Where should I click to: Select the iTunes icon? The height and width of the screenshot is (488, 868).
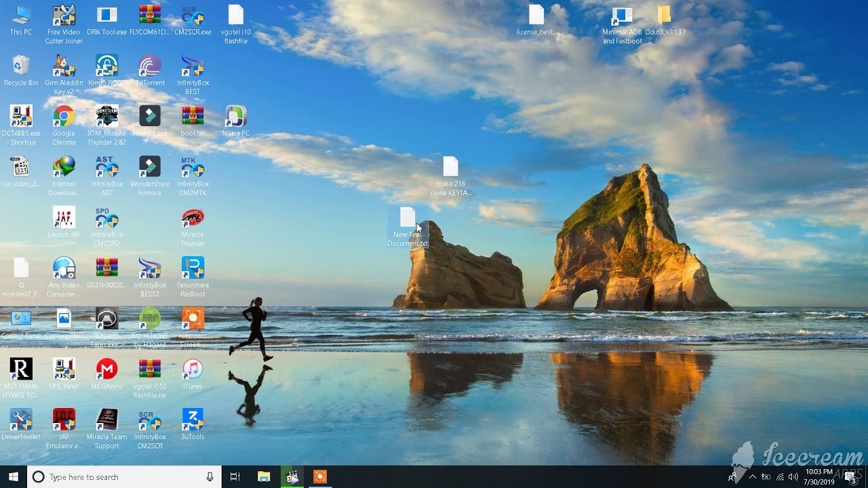pos(193,374)
